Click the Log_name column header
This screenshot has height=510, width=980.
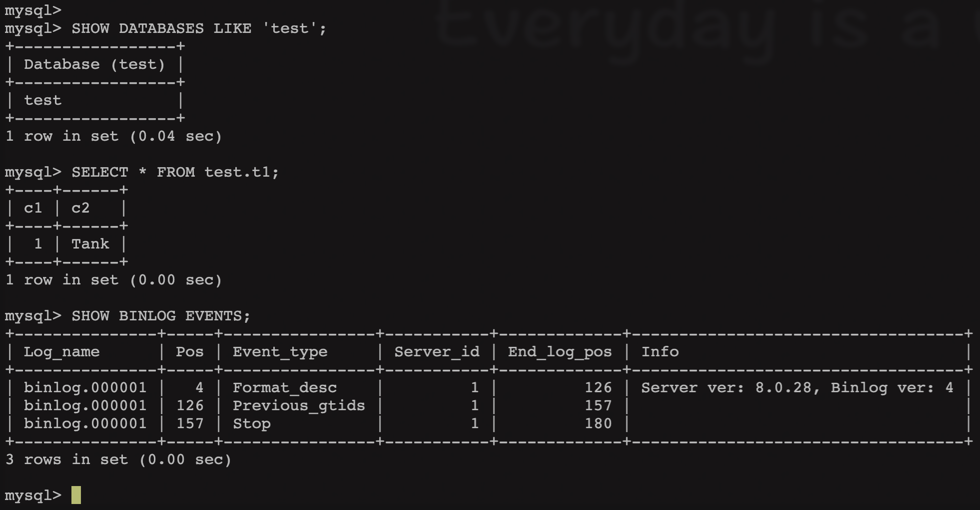tap(61, 352)
